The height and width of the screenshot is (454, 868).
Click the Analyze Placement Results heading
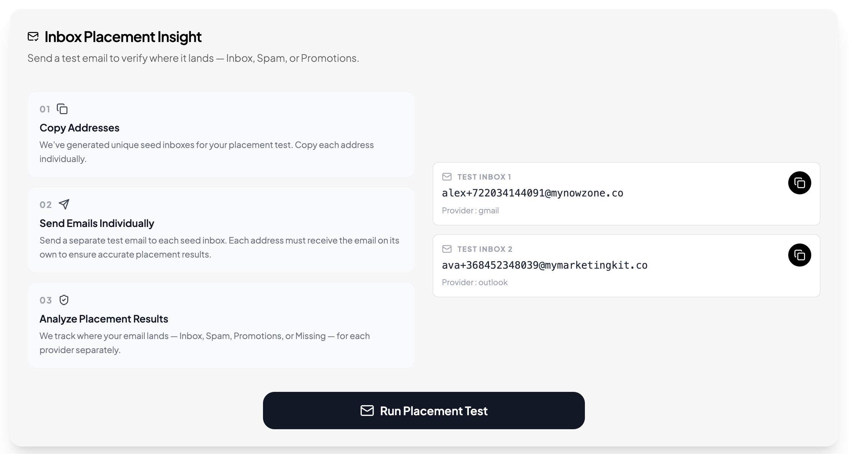coord(104,319)
